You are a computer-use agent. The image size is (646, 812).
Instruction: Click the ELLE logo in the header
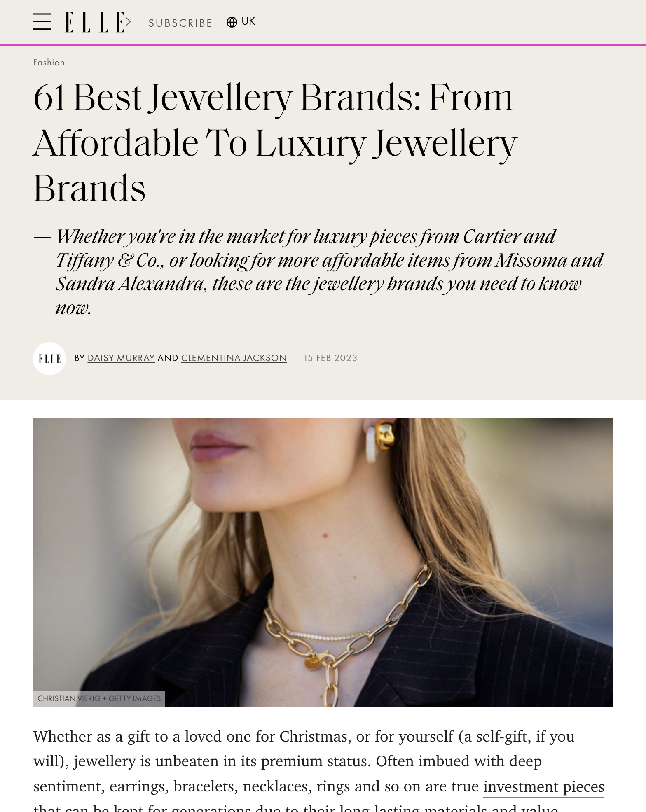(x=94, y=22)
